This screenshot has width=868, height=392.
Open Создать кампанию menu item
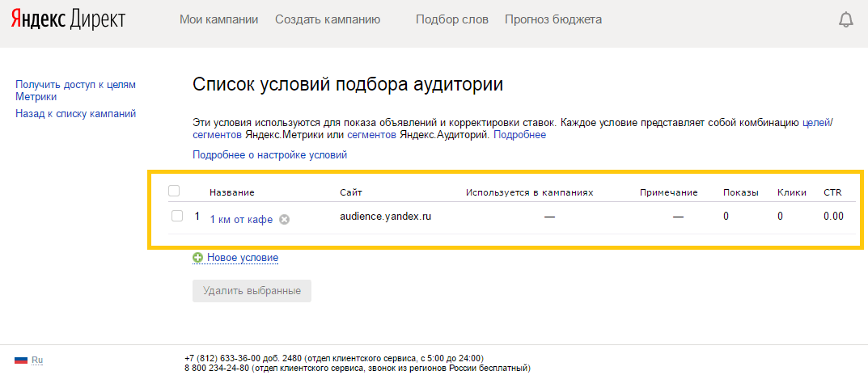coord(328,20)
